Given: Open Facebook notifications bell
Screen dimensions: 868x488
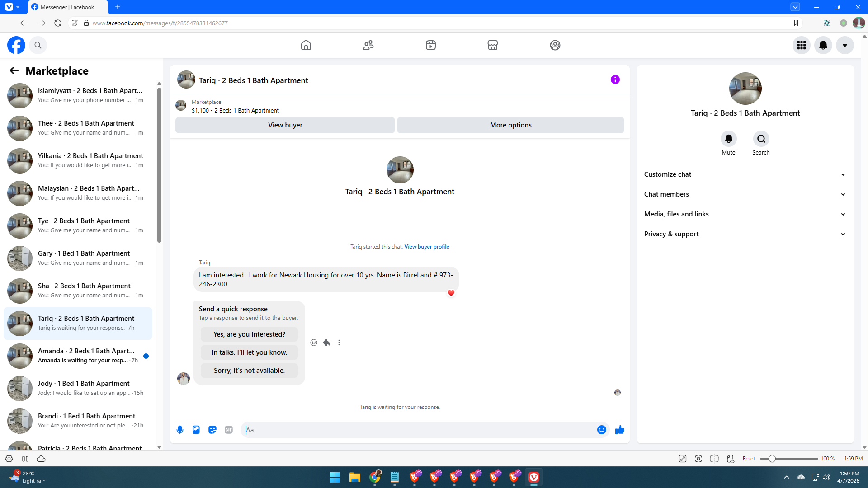Looking at the screenshot, I should coord(823,45).
